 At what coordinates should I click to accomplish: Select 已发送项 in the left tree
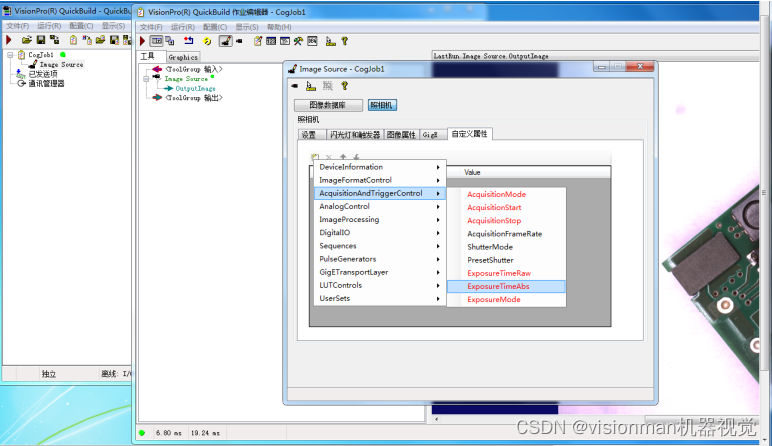click(43, 74)
